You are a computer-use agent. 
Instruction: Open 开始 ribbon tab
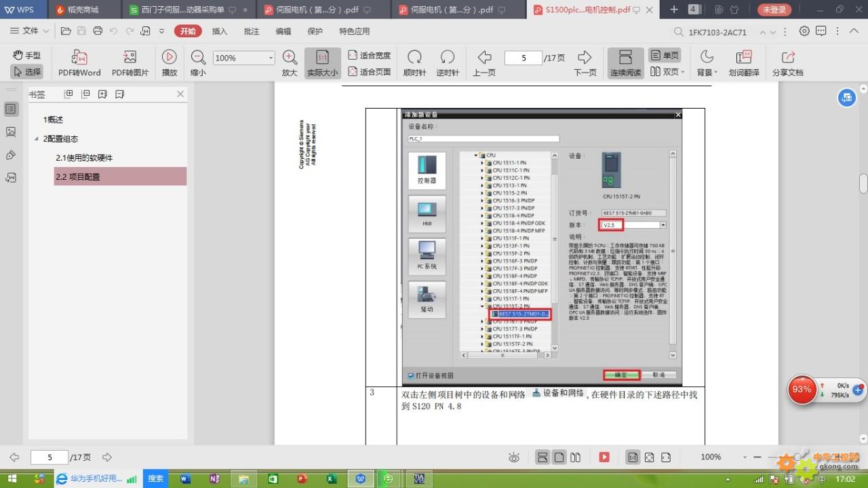pos(188,31)
